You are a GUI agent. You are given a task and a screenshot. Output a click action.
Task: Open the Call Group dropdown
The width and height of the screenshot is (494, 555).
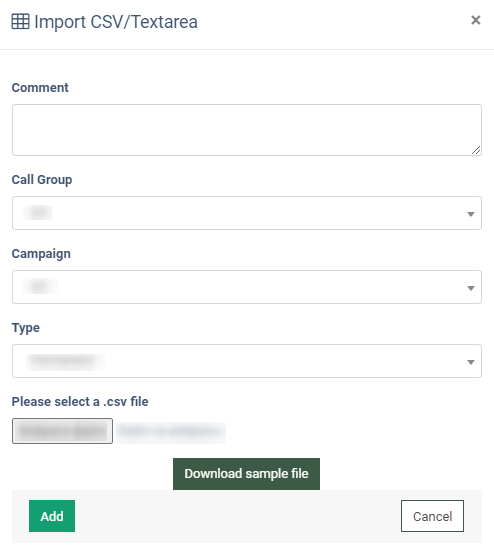(247, 213)
